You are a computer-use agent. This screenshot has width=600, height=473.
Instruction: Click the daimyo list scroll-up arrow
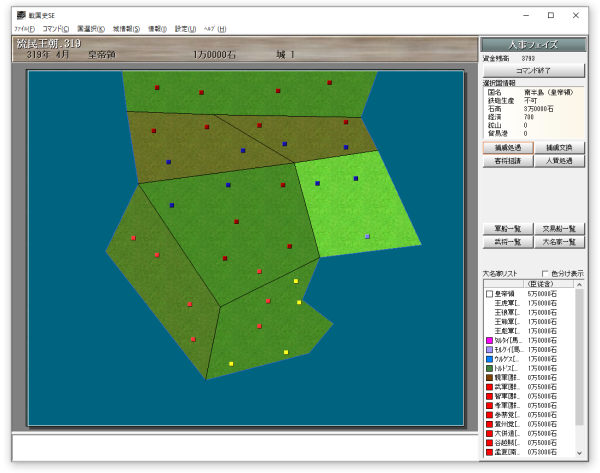coord(579,285)
